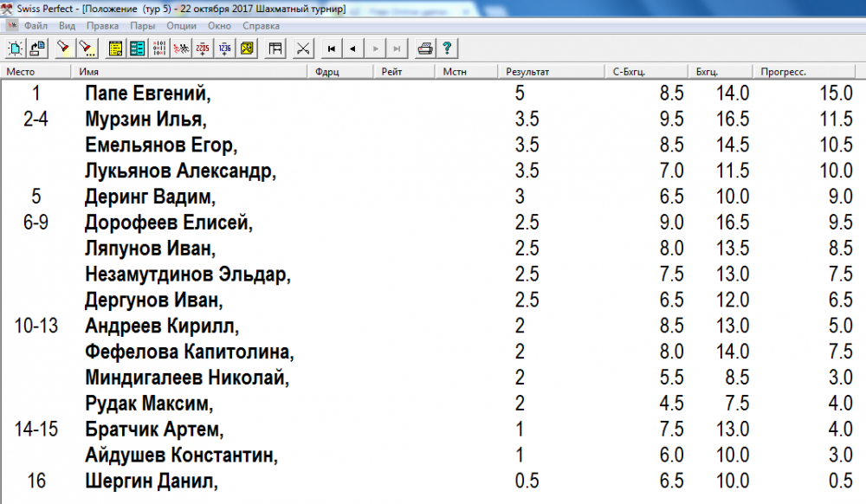The width and height of the screenshot is (866, 504).
Task: Open the Вид menu
Action: pyautogui.click(x=67, y=25)
